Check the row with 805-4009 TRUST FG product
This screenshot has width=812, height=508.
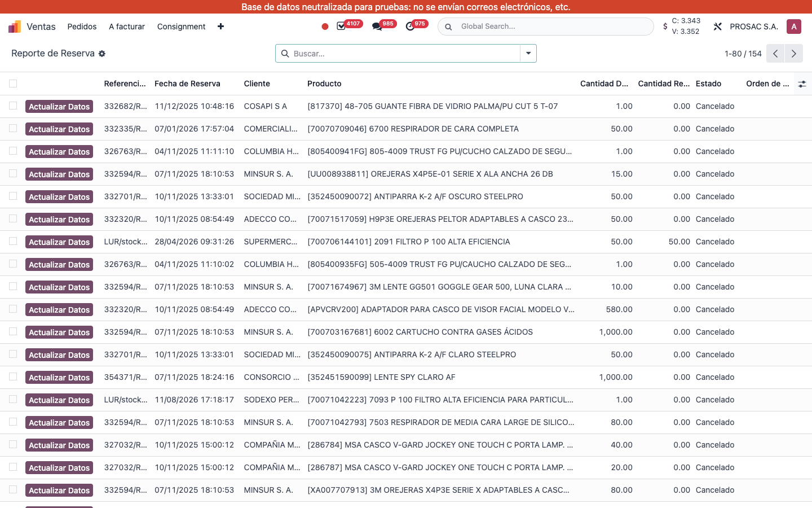point(13,151)
